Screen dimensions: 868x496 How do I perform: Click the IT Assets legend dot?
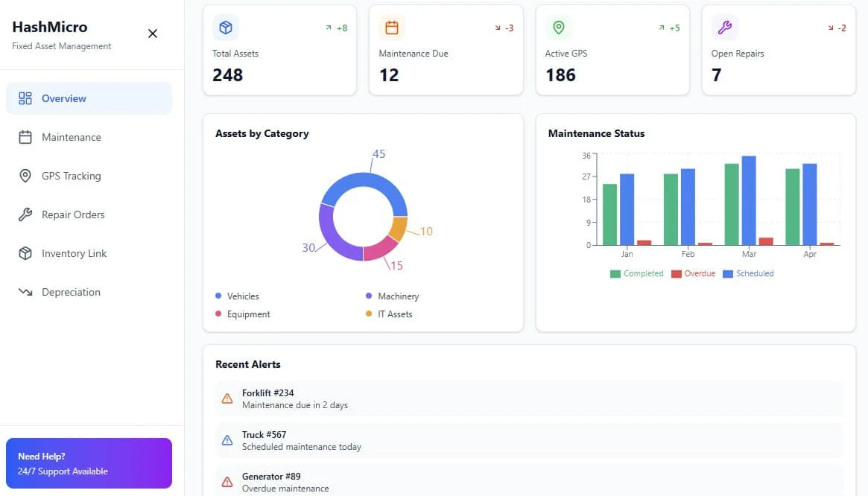pyautogui.click(x=369, y=314)
